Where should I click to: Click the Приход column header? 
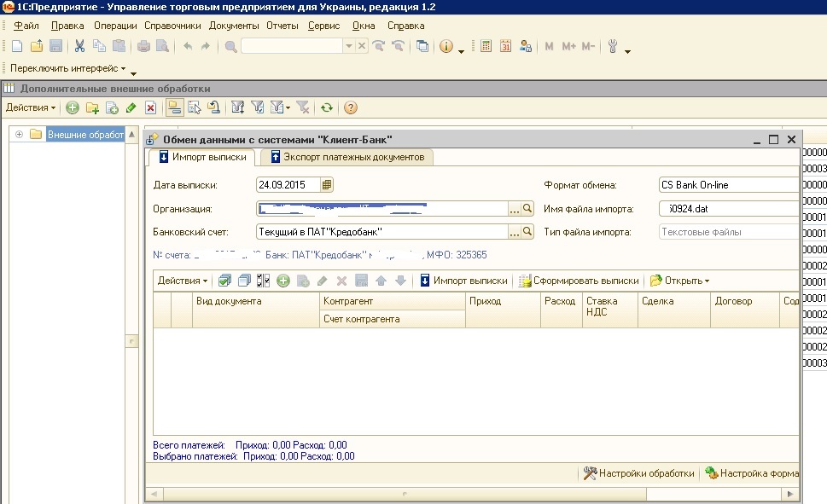[x=504, y=310]
